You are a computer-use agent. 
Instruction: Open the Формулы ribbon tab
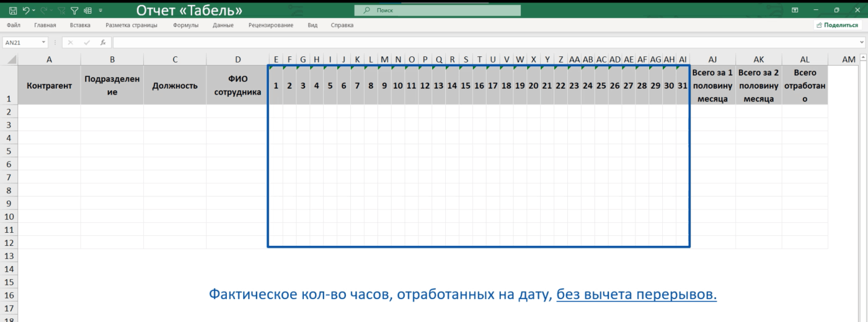pos(186,25)
